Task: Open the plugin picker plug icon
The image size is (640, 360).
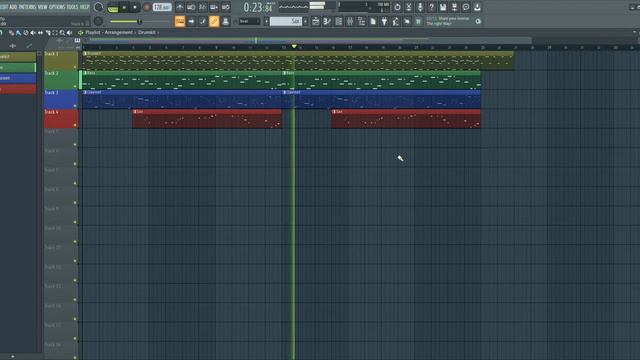Action: point(384,22)
